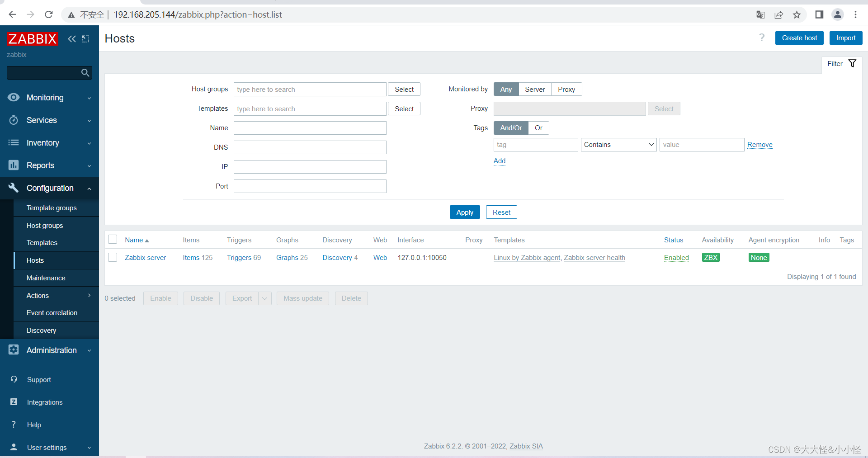Screen dimensions: 868x458
Task: Click browser forward arrow
Action: [30, 14]
